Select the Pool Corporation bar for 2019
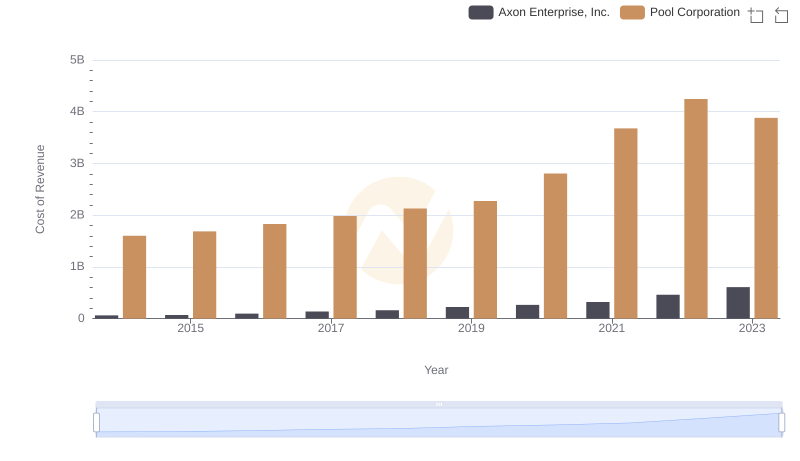The image size is (800, 461). 485,260
